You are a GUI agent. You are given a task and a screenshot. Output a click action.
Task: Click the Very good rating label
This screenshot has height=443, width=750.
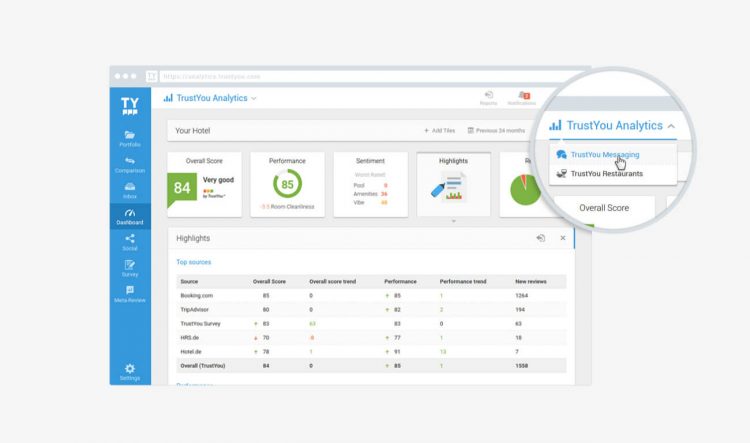click(x=218, y=180)
